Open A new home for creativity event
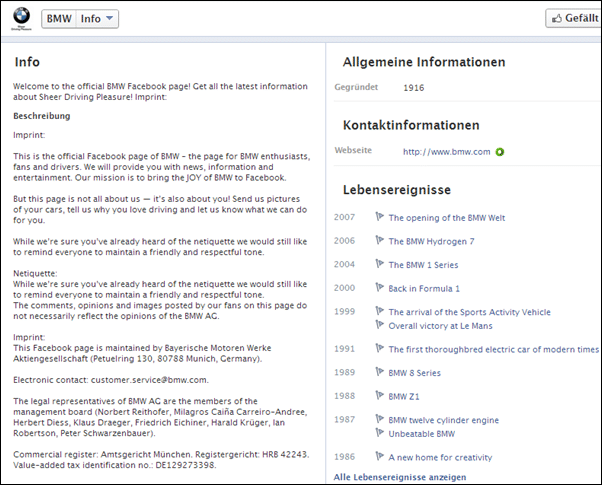The height and width of the screenshot is (485, 602). coord(440,457)
